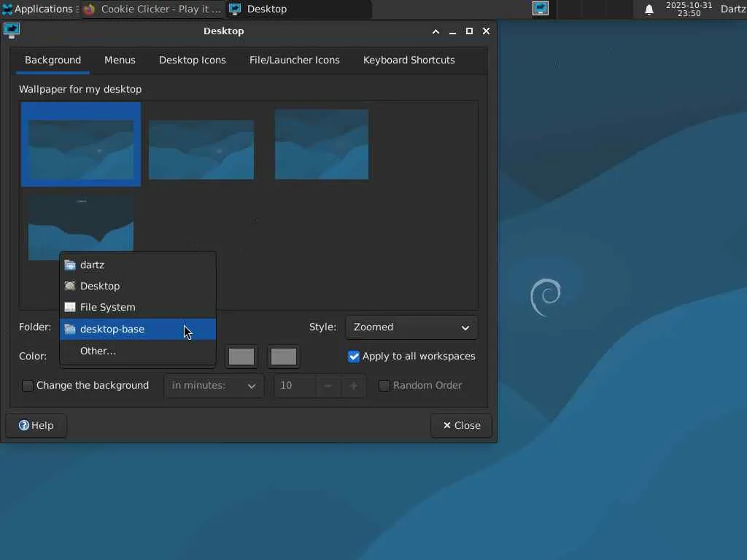Select the third wallpaper thumbnail in top row
747x560 pixels.
coord(322,144)
